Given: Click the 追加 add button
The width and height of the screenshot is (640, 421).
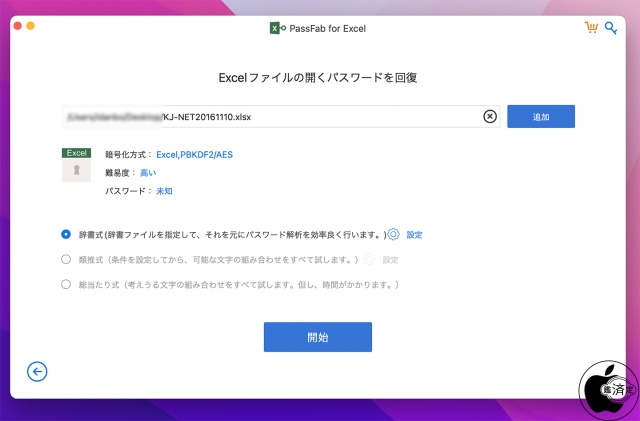Looking at the screenshot, I should [541, 116].
